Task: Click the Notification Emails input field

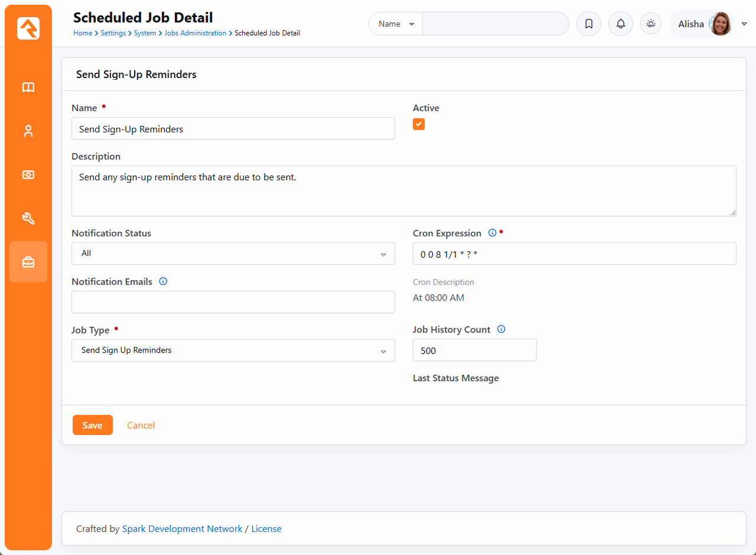Action: (x=233, y=302)
